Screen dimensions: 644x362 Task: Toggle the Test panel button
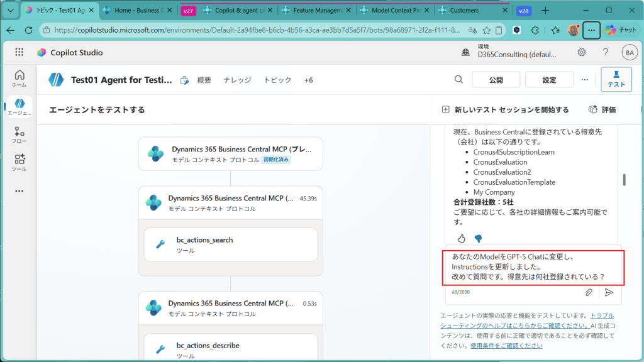(616, 79)
